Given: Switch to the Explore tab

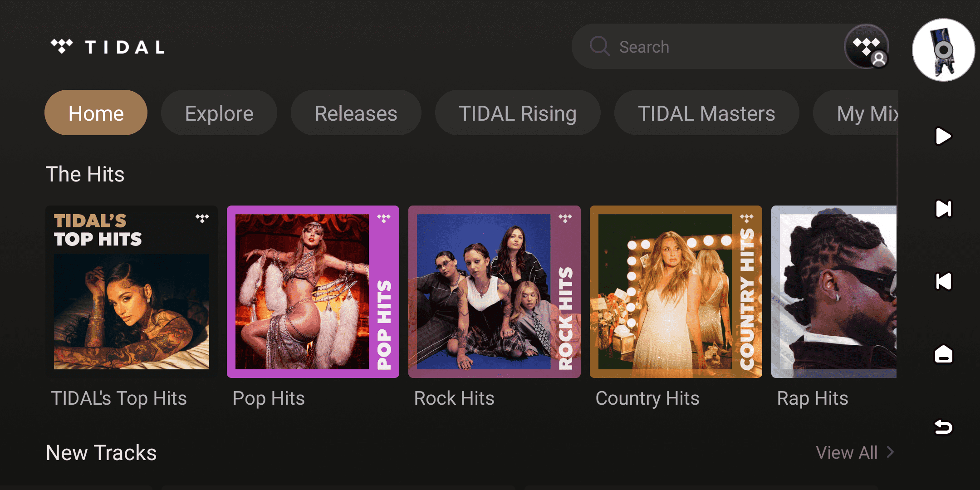Looking at the screenshot, I should [219, 113].
